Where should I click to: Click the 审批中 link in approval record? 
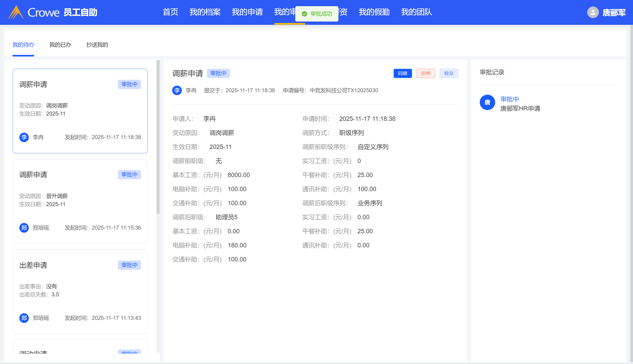[509, 99]
